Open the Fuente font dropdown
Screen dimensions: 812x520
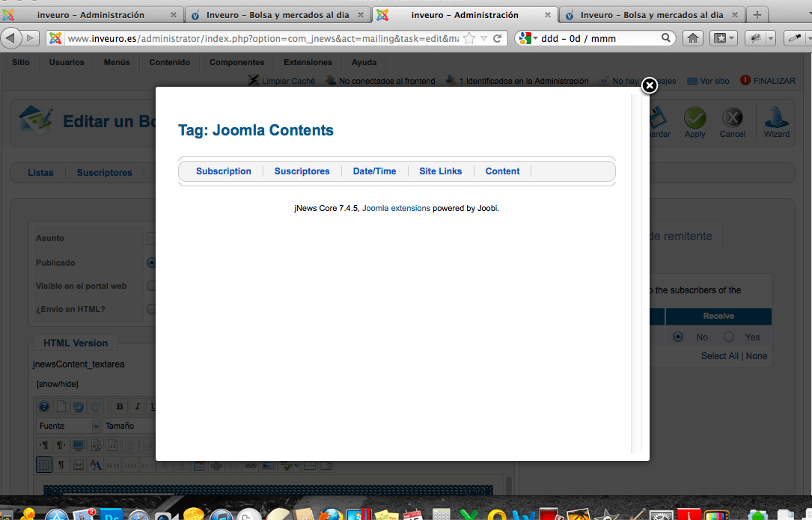click(x=68, y=426)
